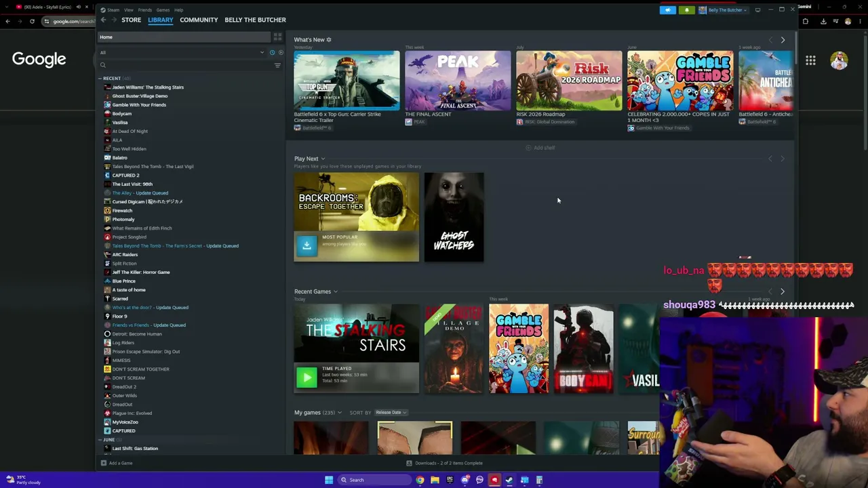
Task: Open Google apps grid in Chrome
Action: click(810, 61)
